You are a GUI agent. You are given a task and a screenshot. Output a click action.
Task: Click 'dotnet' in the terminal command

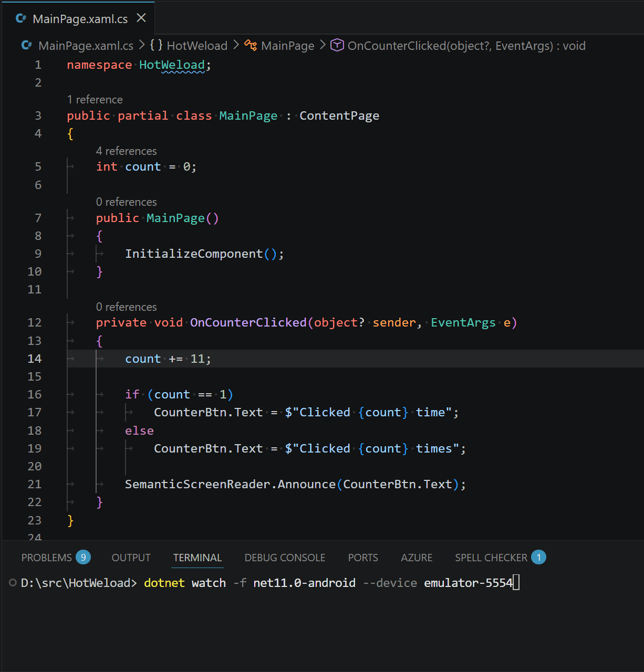(164, 583)
